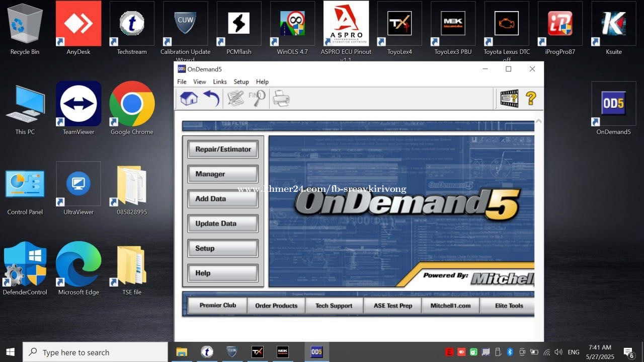
Task: Open the Links menu in OnDemand5
Action: click(220, 82)
